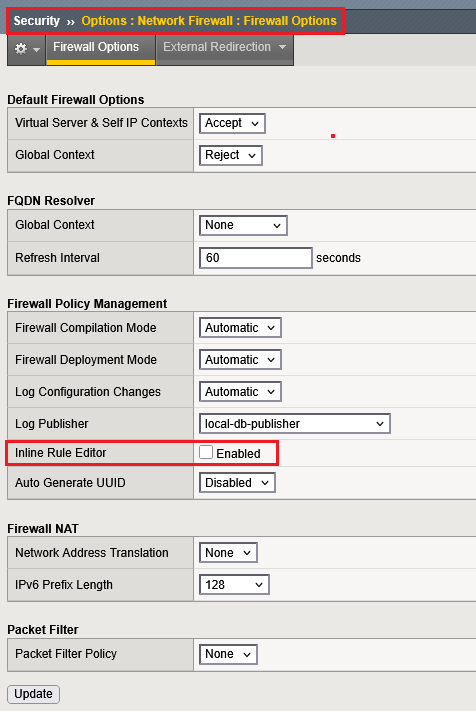The width and height of the screenshot is (476, 711).
Task: Click the FQDN Resolver heading
Action: coord(51,201)
